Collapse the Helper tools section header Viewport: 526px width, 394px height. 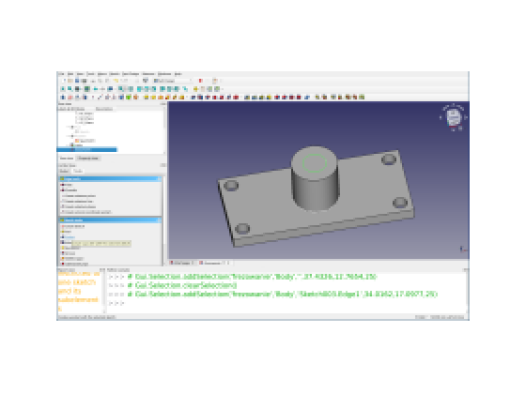(x=110, y=179)
